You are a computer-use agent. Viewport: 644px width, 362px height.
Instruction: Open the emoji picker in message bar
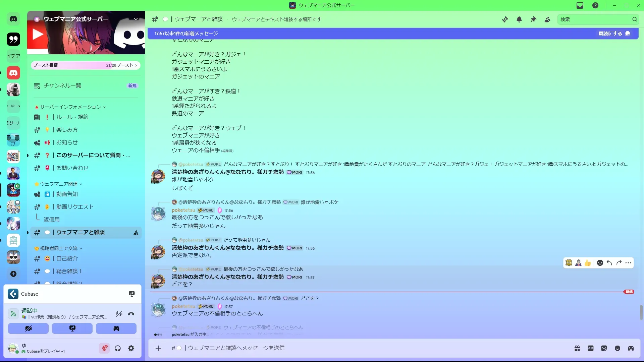[x=618, y=348]
